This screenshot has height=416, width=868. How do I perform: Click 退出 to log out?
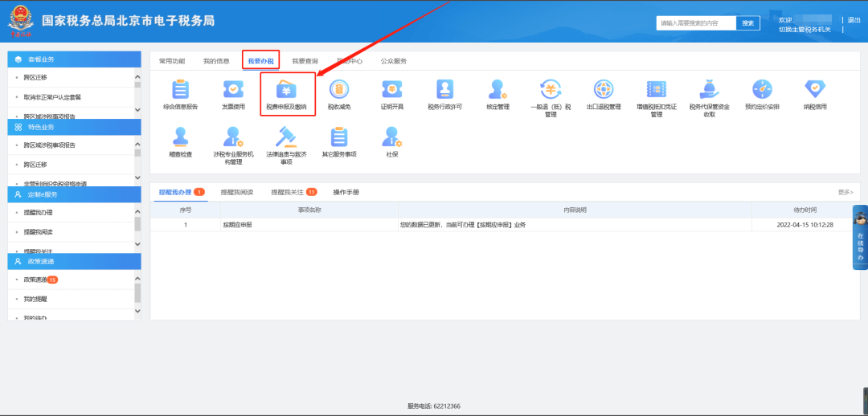point(854,20)
